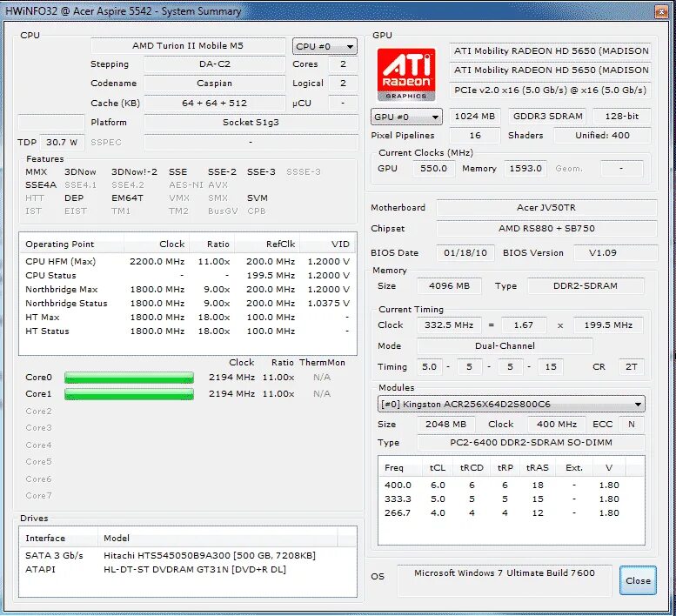This screenshot has height=616, width=676.
Task: Click the tRAS column header
Action: tap(537, 468)
